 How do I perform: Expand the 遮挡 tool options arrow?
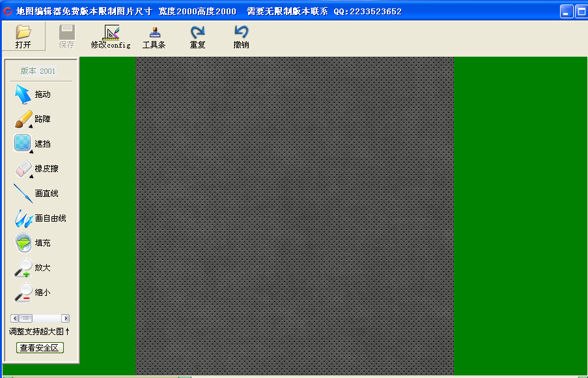(x=31, y=152)
